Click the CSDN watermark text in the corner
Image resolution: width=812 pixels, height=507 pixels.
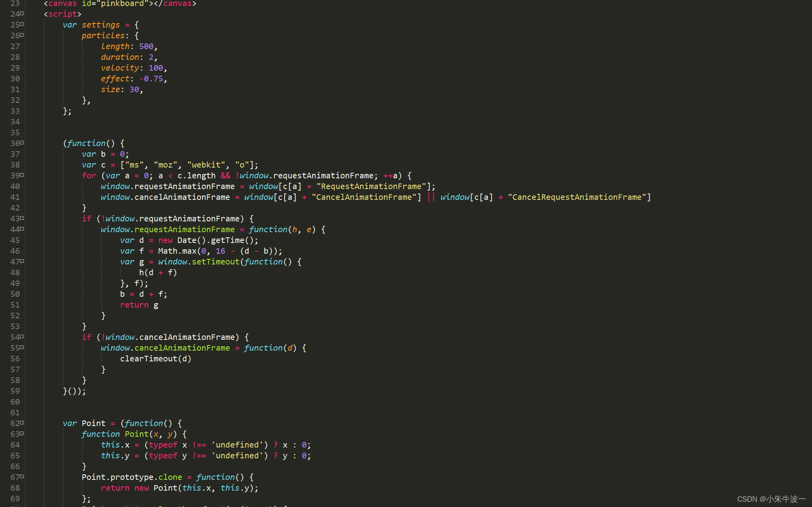coord(771,499)
